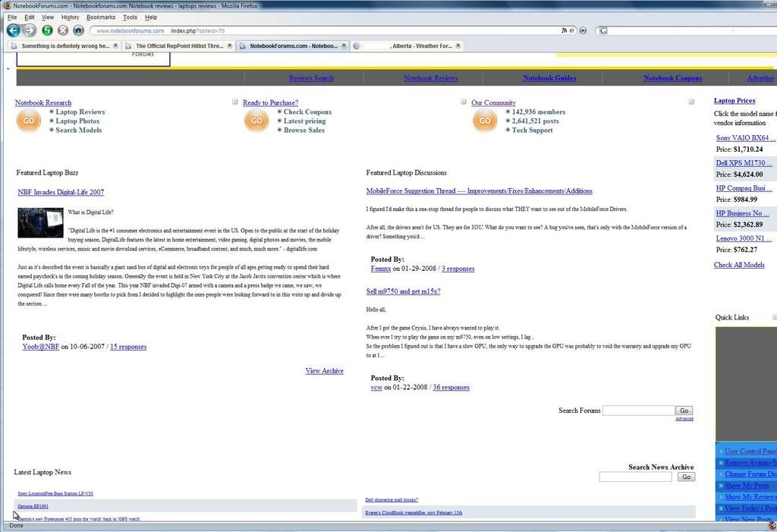The height and width of the screenshot is (532, 777).
Task: Open the File menu
Action: (12, 17)
